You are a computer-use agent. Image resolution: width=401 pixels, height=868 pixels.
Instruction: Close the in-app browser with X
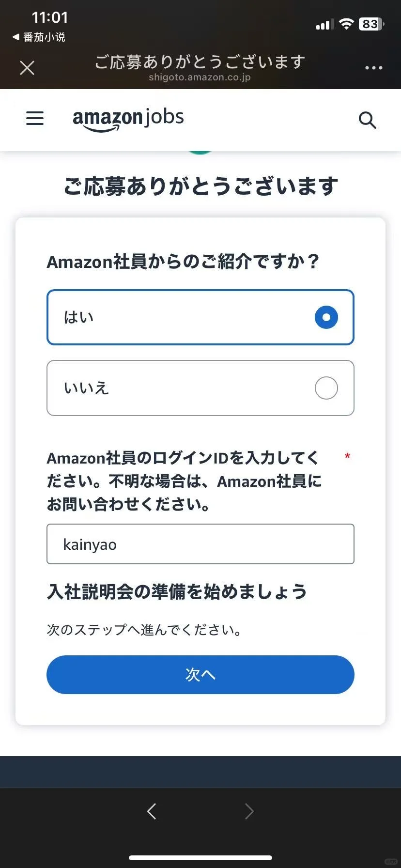click(27, 68)
